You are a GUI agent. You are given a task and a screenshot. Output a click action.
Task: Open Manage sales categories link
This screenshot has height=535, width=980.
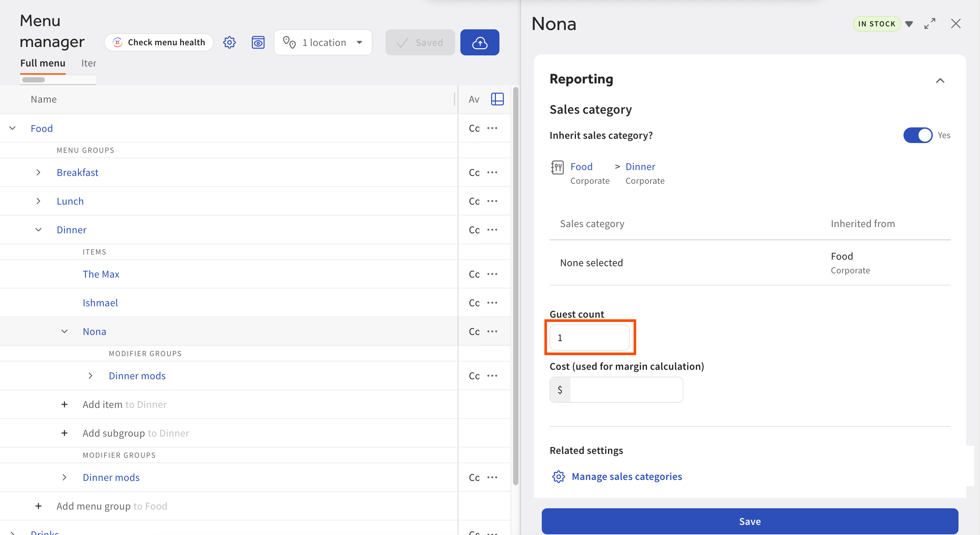(x=626, y=476)
